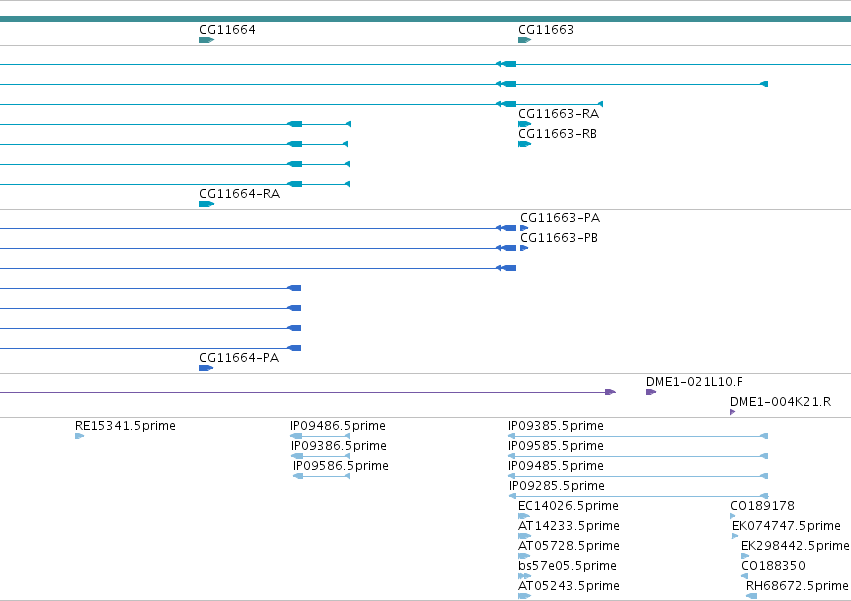This screenshot has width=851, height=601.
Task: Select the CG11663-PA protein label
Action: click(x=560, y=218)
